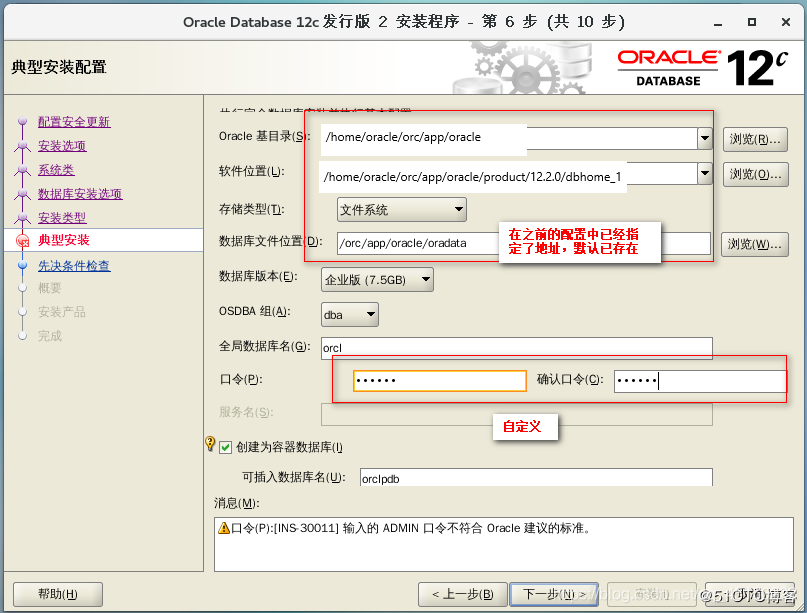Click the 下一步(N) next button
This screenshot has width=807, height=613.
(x=554, y=594)
